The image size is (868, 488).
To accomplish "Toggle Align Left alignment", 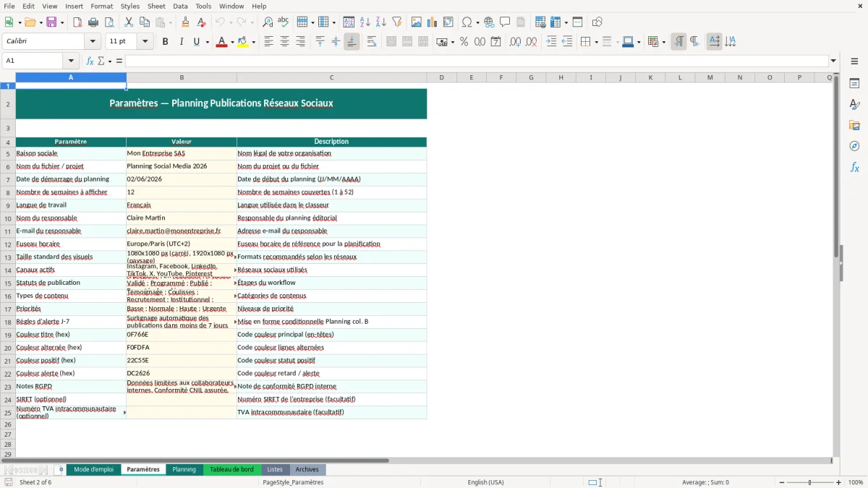I will [x=268, y=42].
